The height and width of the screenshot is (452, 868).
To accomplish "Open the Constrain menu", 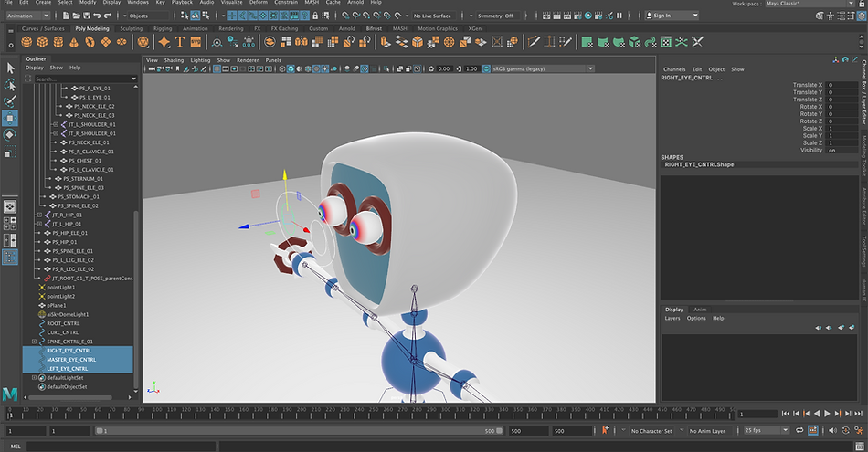I will click(x=286, y=2).
